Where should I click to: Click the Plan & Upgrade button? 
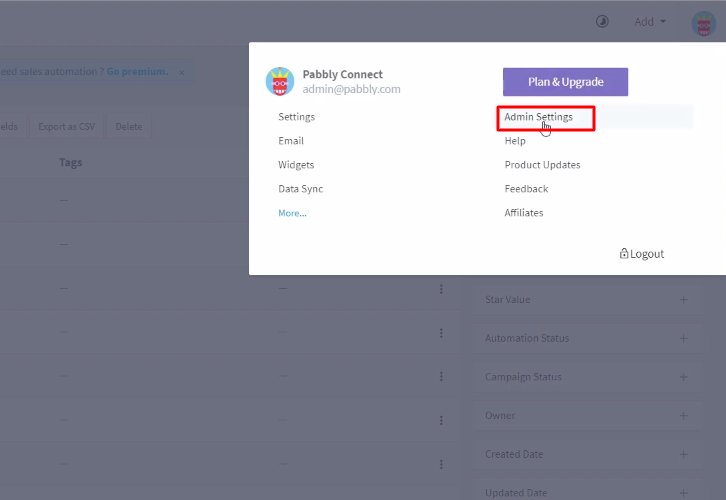click(x=565, y=82)
